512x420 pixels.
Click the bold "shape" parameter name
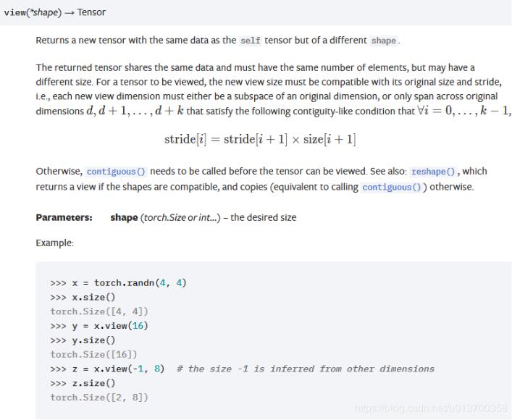(124, 217)
